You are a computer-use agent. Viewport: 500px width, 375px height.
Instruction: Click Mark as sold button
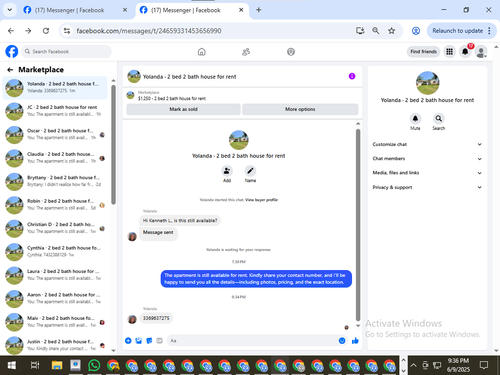pyautogui.click(x=183, y=109)
